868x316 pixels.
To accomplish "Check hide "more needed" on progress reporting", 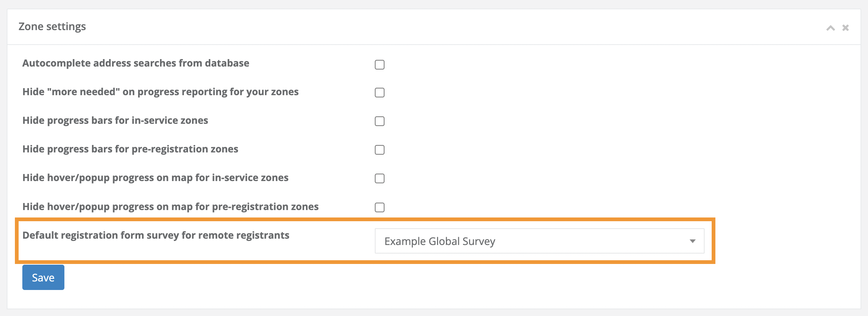I will (379, 93).
